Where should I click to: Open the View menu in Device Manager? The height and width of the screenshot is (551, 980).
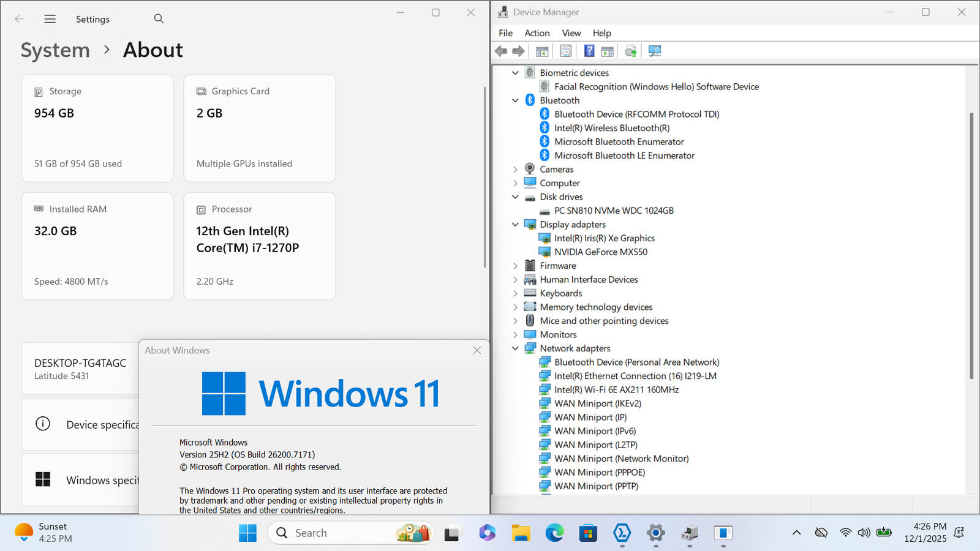(x=571, y=33)
